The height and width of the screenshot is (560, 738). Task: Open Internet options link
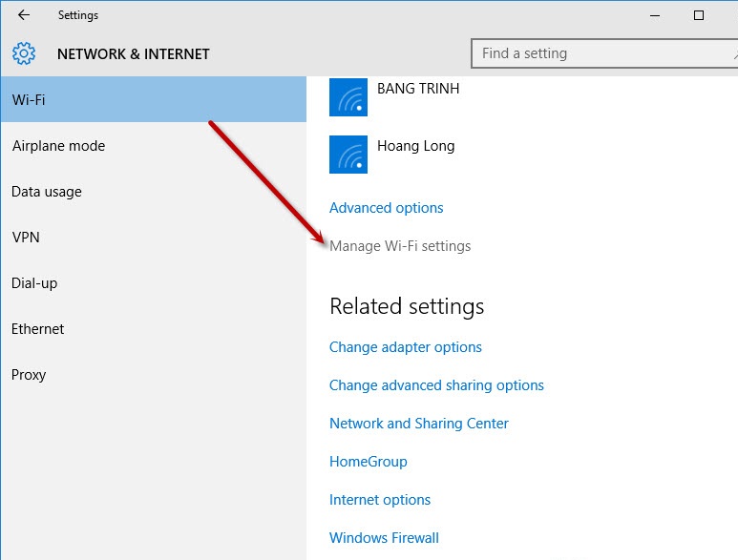click(380, 499)
